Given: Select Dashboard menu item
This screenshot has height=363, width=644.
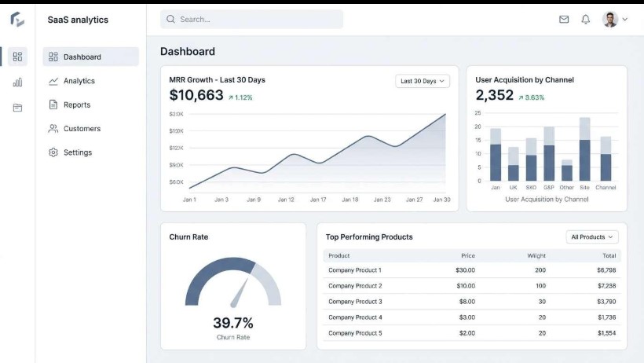Looking at the screenshot, I should pos(91,57).
